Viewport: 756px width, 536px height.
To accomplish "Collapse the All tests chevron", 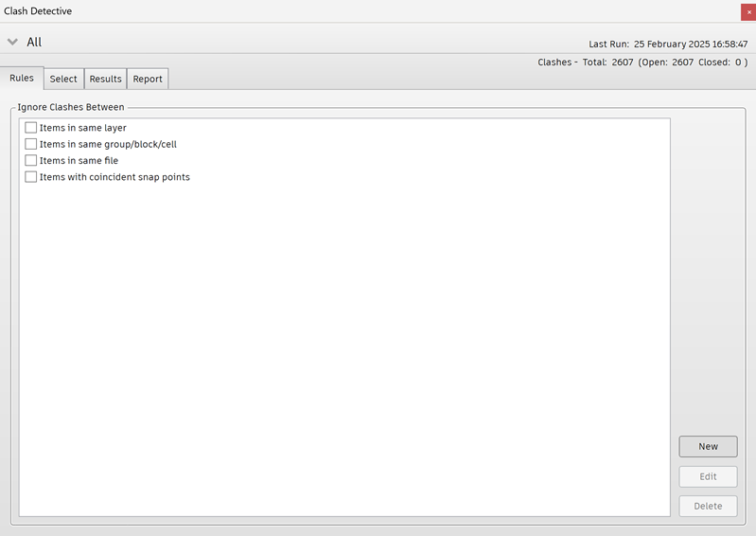I will click(x=12, y=42).
